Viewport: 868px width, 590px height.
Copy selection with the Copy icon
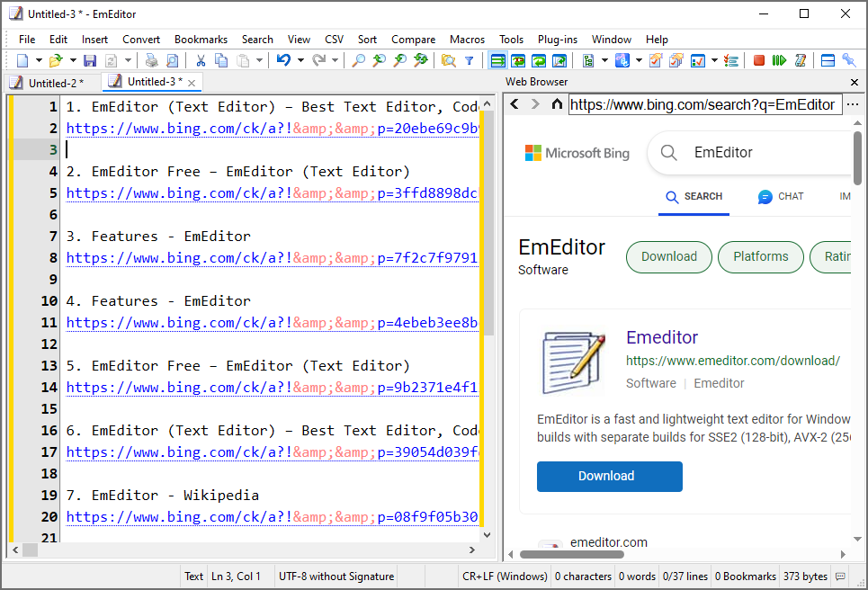221,60
